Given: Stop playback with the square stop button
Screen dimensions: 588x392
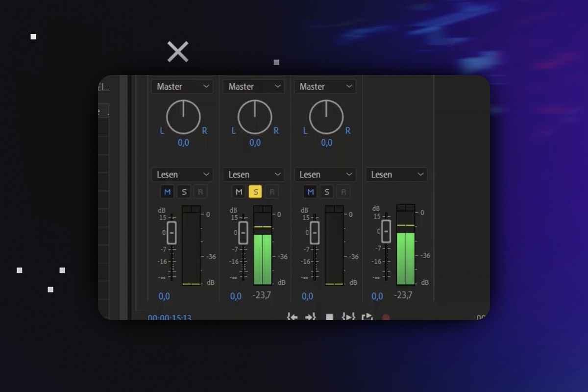Looking at the screenshot, I should [x=330, y=318].
